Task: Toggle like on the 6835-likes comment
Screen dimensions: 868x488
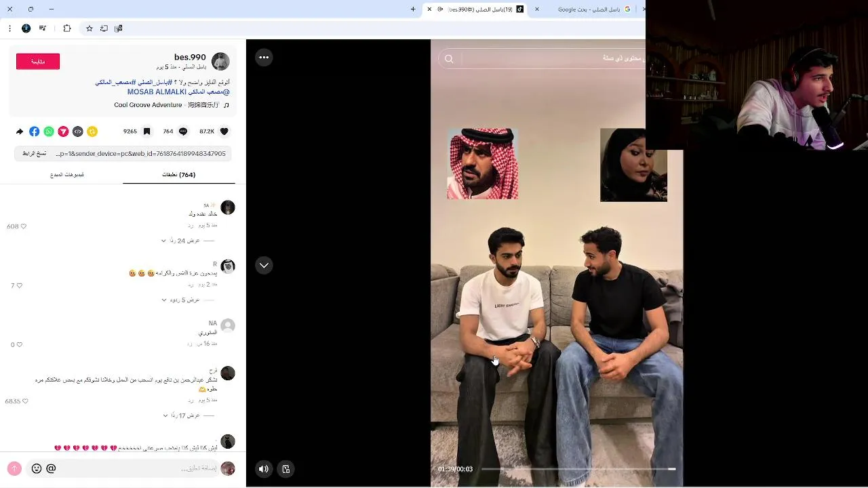Action: point(25,401)
